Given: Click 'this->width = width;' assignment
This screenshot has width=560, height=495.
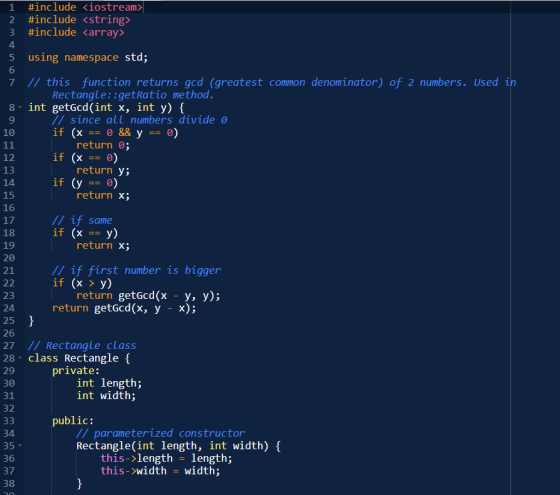Looking at the screenshot, I should click(160, 471).
